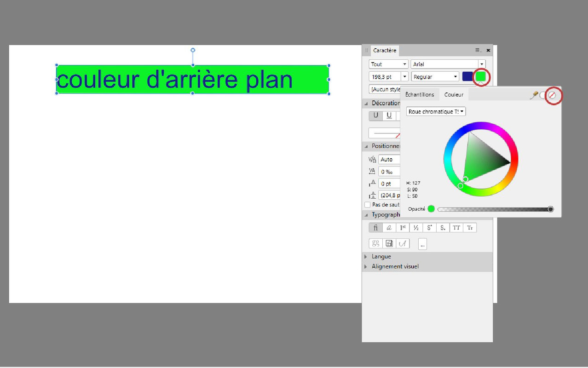Screen dimensions: 588x368
Task: Click the leading override icon
Action: coord(372,195)
